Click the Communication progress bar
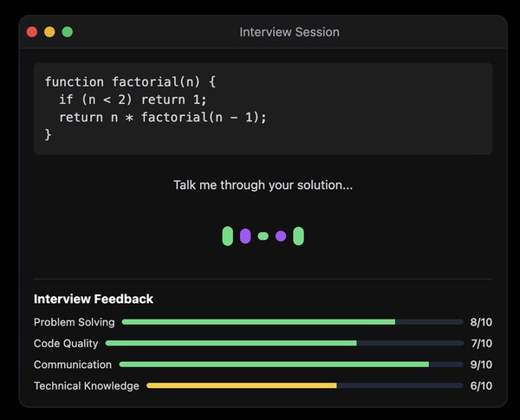 tap(290, 365)
